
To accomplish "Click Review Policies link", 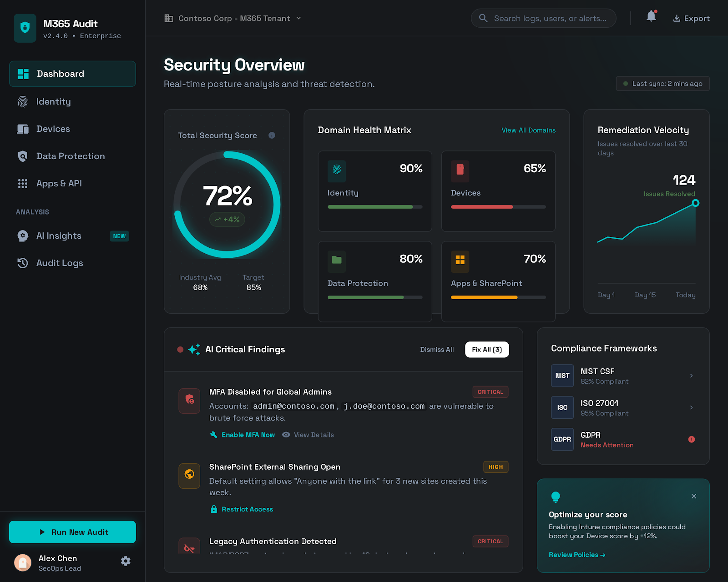I will click(576, 555).
